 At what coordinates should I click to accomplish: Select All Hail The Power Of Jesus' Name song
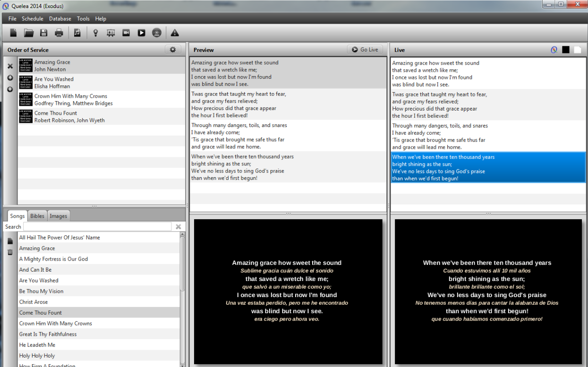(x=99, y=238)
